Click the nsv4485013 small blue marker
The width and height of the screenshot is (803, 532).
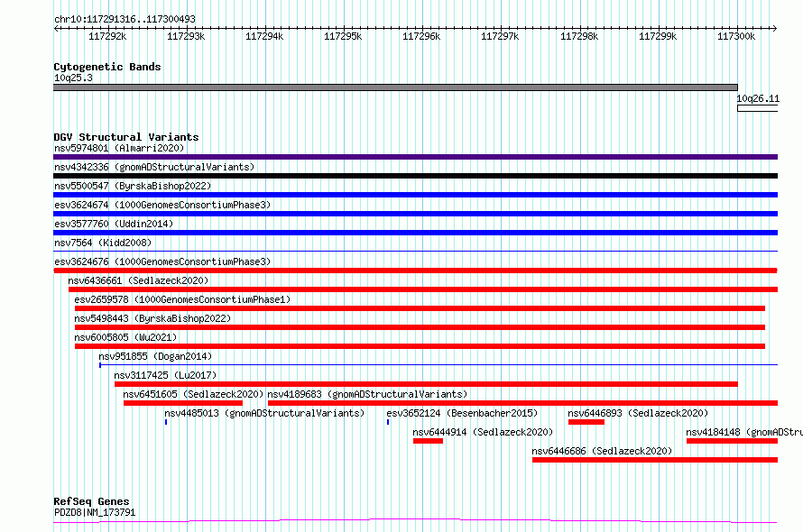point(166,422)
